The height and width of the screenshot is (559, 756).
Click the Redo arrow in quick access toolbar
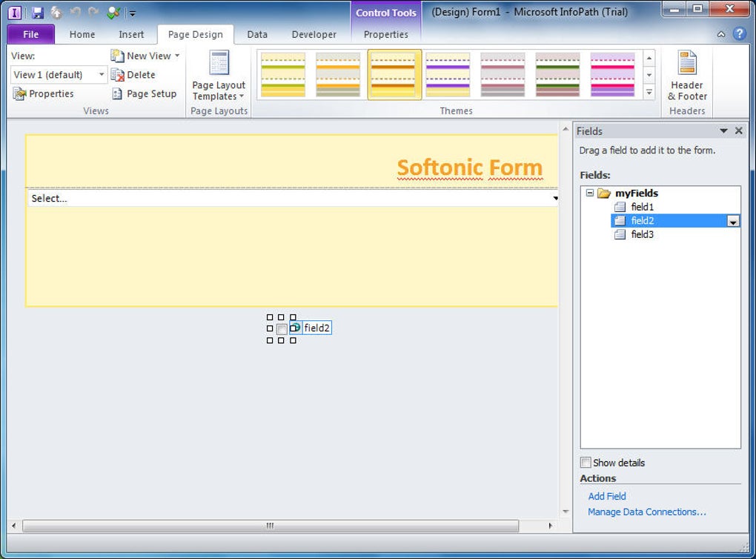point(93,12)
